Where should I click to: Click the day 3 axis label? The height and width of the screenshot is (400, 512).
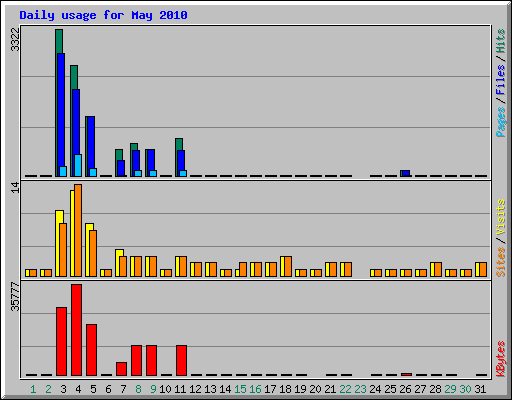click(63, 389)
